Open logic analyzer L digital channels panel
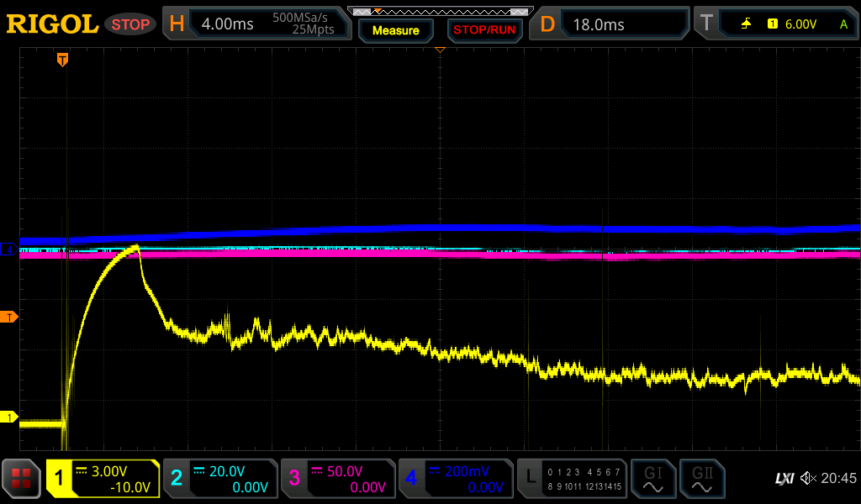This screenshot has height=504, width=861. pyautogui.click(x=573, y=479)
